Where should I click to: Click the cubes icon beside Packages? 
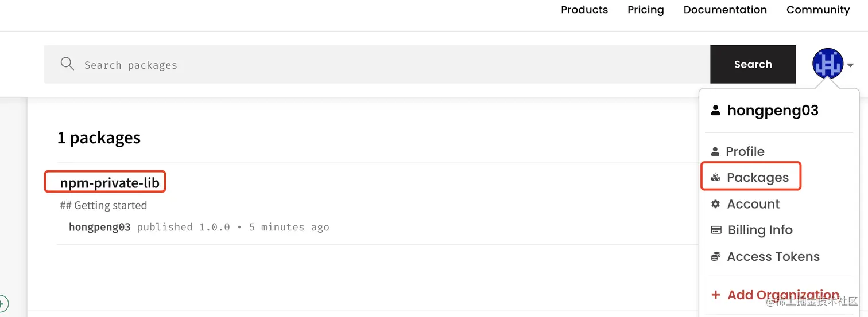pos(715,178)
